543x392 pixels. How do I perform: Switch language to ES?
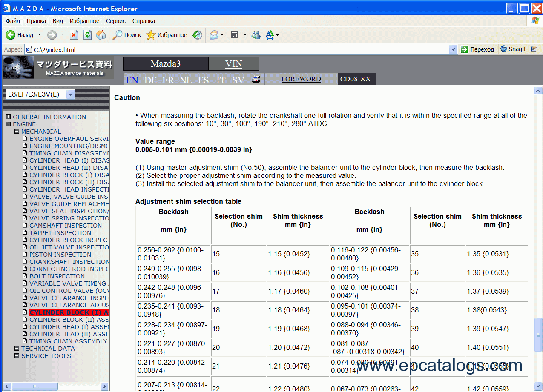[x=203, y=80]
